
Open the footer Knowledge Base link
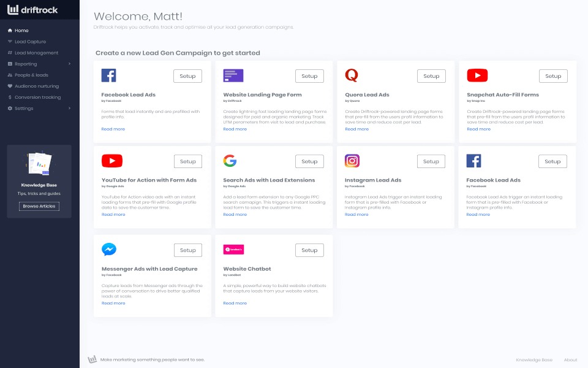pyautogui.click(x=534, y=360)
